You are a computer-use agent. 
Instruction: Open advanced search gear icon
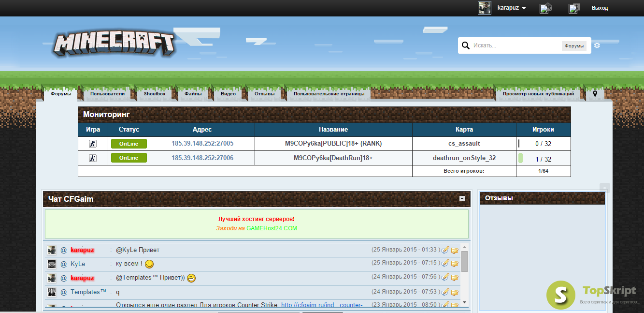597,45
